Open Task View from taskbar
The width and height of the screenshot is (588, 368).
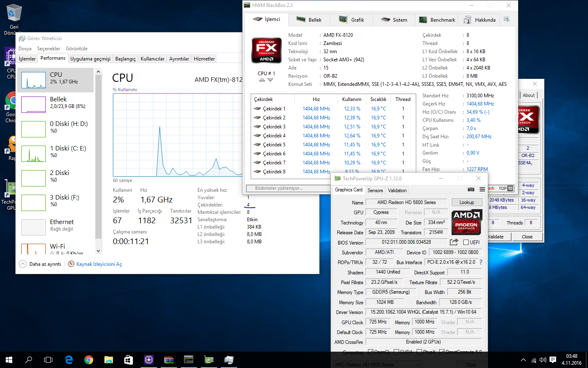coord(48,360)
